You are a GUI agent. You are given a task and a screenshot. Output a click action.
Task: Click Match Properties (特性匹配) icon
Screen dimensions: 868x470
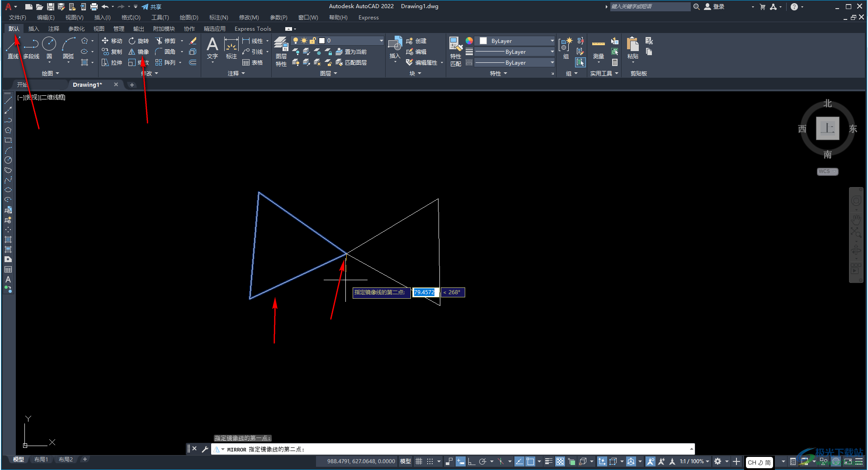(456, 52)
